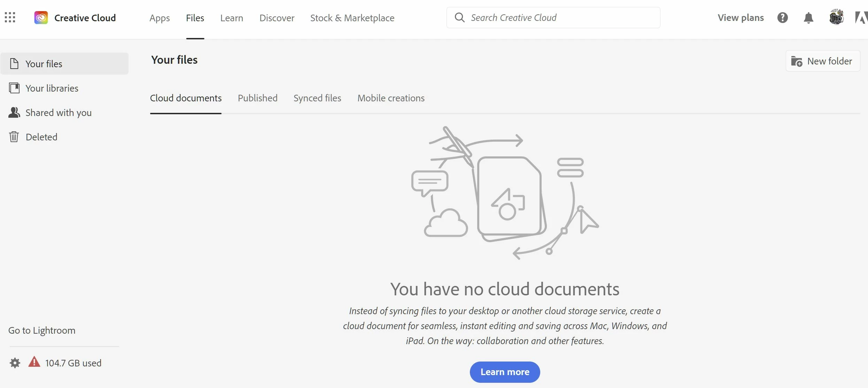Image resolution: width=868 pixels, height=388 pixels.
Task: Select Your libraries in sidebar
Action: 52,88
